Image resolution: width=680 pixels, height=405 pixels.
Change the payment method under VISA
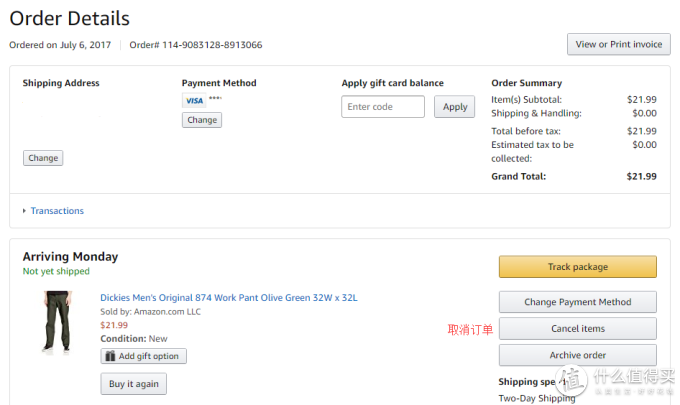pyautogui.click(x=202, y=120)
